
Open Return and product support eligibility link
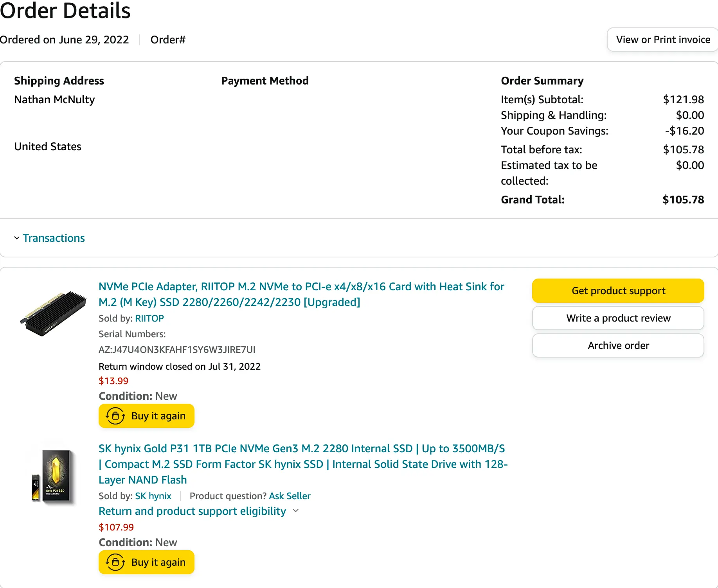[x=192, y=511]
